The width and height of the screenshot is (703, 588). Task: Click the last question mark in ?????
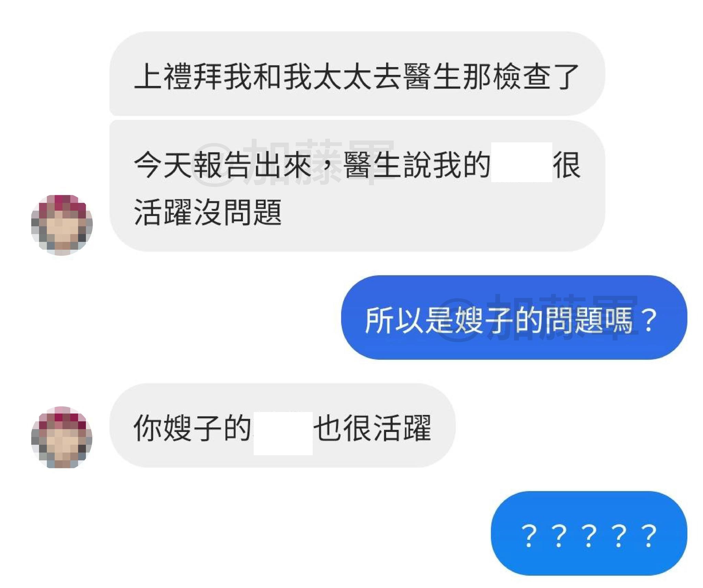[649, 536]
